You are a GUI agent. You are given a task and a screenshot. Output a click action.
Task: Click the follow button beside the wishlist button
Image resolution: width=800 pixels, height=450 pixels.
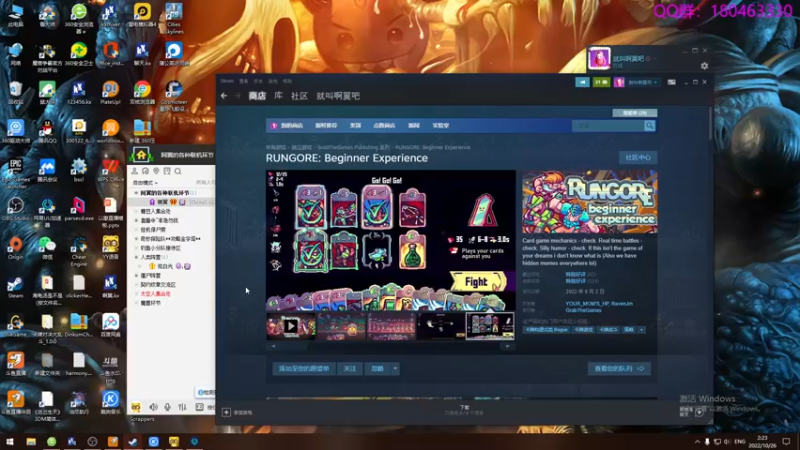[349, 368]
